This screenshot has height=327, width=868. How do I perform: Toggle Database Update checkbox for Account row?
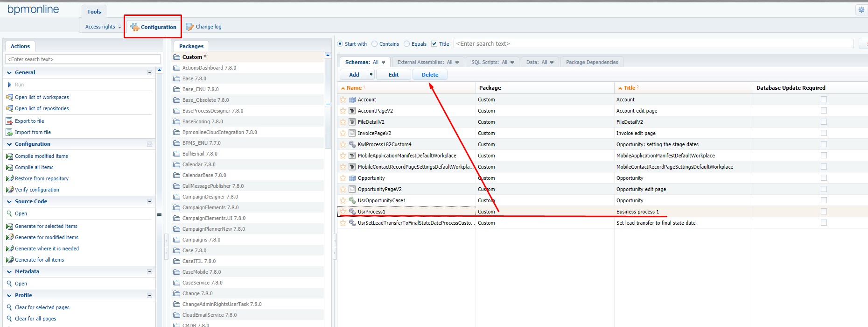point(824,100)
